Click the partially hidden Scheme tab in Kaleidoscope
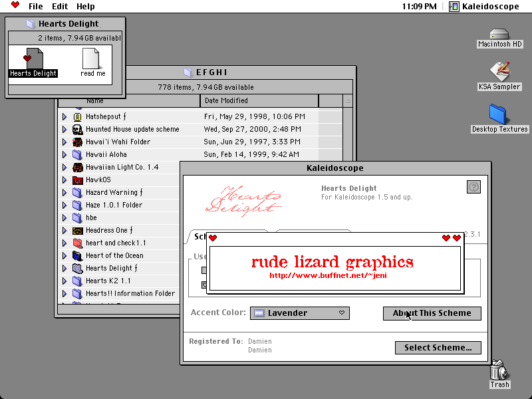This screenshot has height=399, width=532. click(x=198, y=237)
